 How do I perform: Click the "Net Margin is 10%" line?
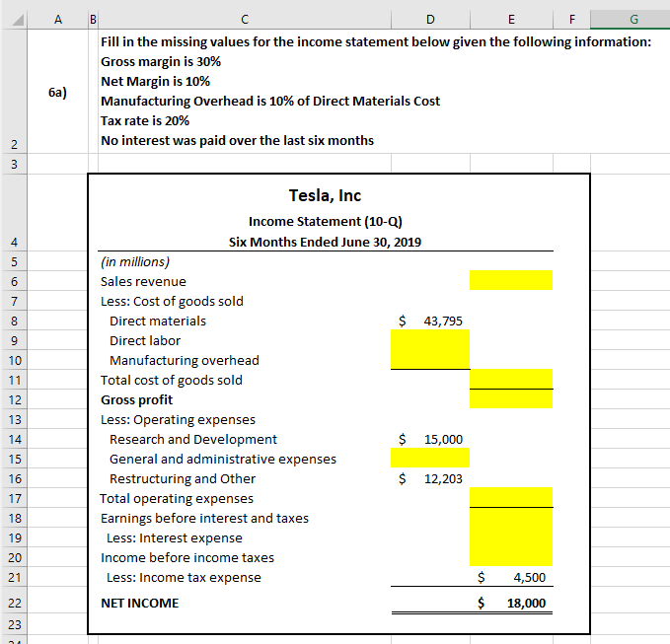pyautogui.click(x=155, y=81)
